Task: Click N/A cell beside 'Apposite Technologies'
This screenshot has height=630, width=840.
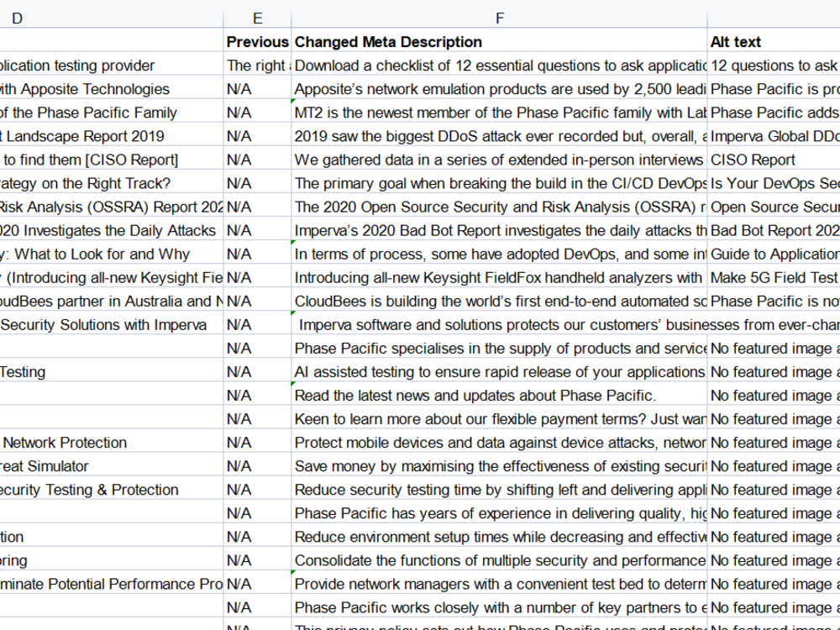Action: tap(257, 89)
